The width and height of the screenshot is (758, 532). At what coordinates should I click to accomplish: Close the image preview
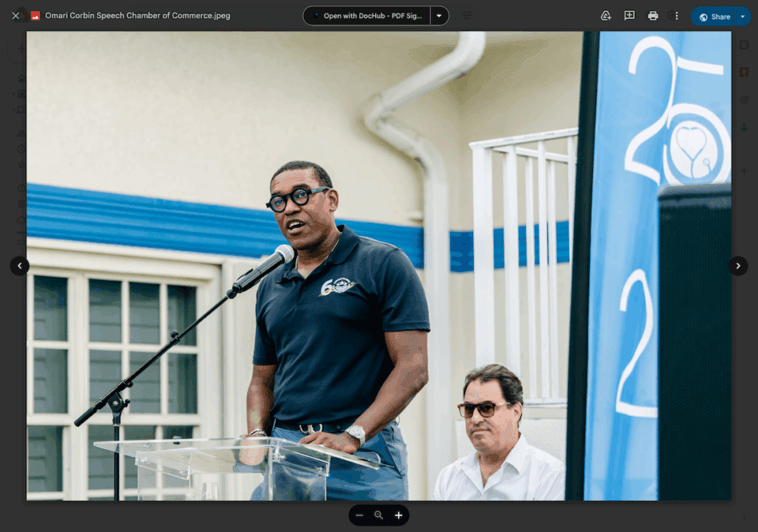pos(15,16)
